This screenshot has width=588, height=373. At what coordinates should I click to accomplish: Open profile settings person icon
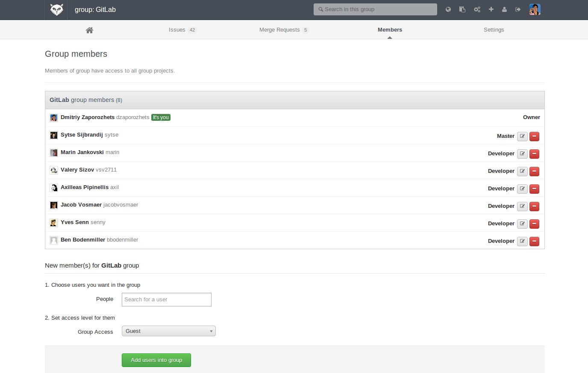pyautogui.click(x=504, y=9)
